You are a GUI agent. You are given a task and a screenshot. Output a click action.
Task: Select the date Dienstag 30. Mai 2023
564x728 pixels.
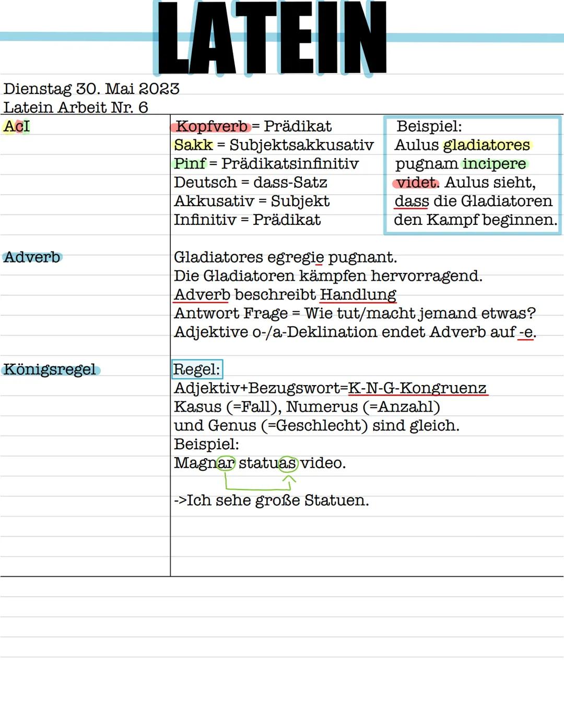(x=91, y=88)
